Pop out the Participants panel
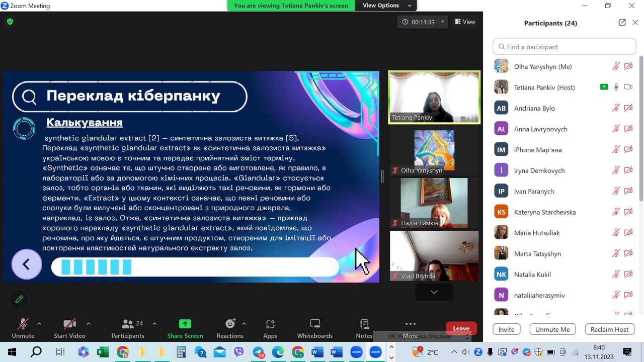This screenshot has height=362, width=644. [x=622, y=23]
